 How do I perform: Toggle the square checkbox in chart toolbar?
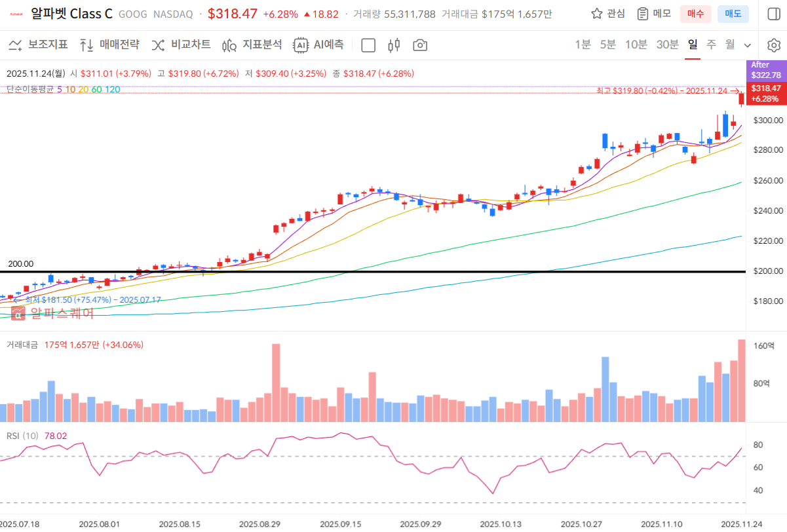(x=368, y=45)
